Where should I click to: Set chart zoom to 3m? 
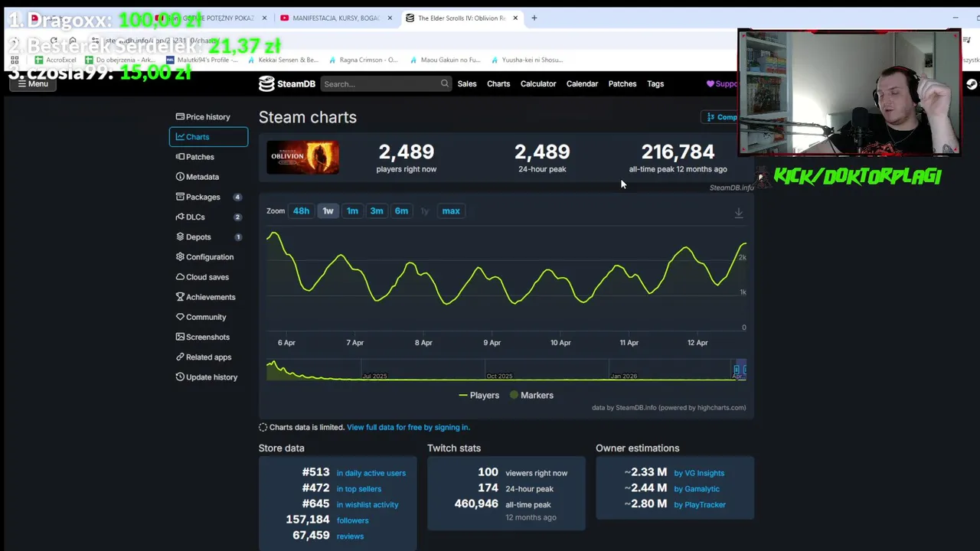point(377,210)
